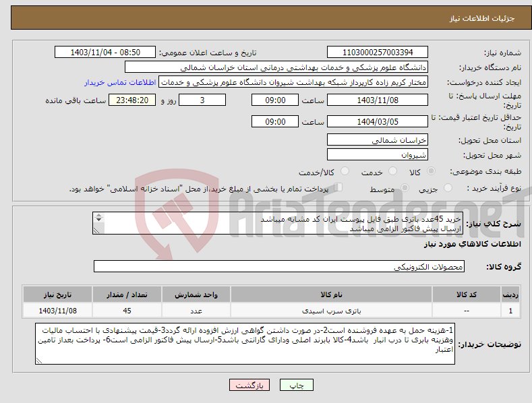The width and height of the screenshot is (532, 403).
Task: Click the delivery city شیروان field
Action: tap(378, 155)
